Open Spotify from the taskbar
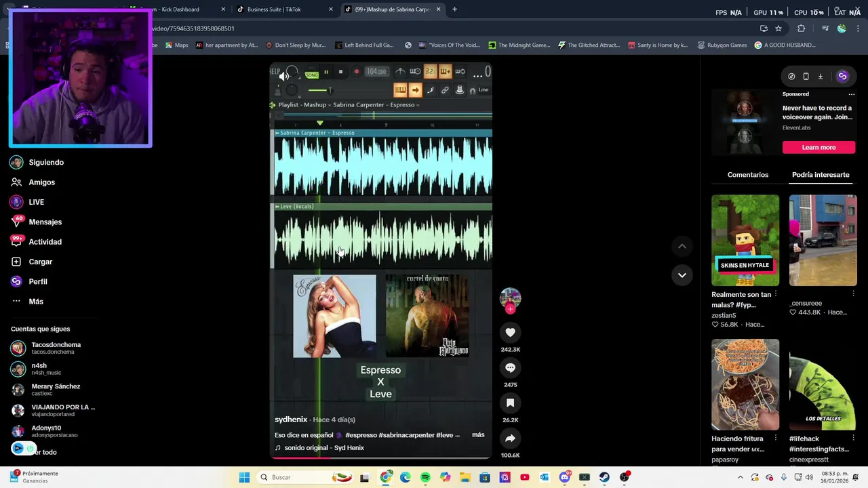 pos(425,477)
